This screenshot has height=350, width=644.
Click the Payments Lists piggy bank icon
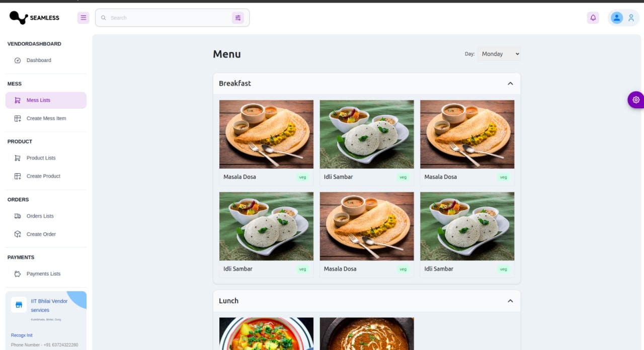click(x=18, y=274)
